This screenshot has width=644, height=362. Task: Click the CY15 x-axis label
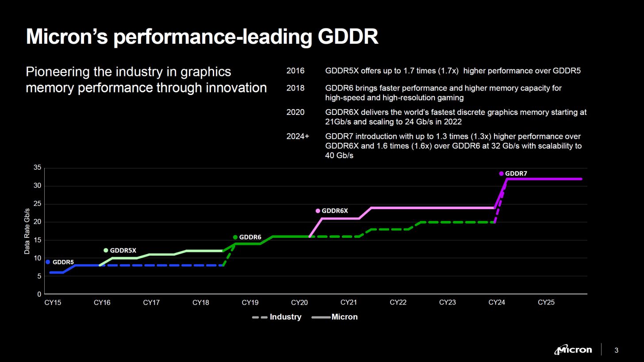tap(53, 303)
